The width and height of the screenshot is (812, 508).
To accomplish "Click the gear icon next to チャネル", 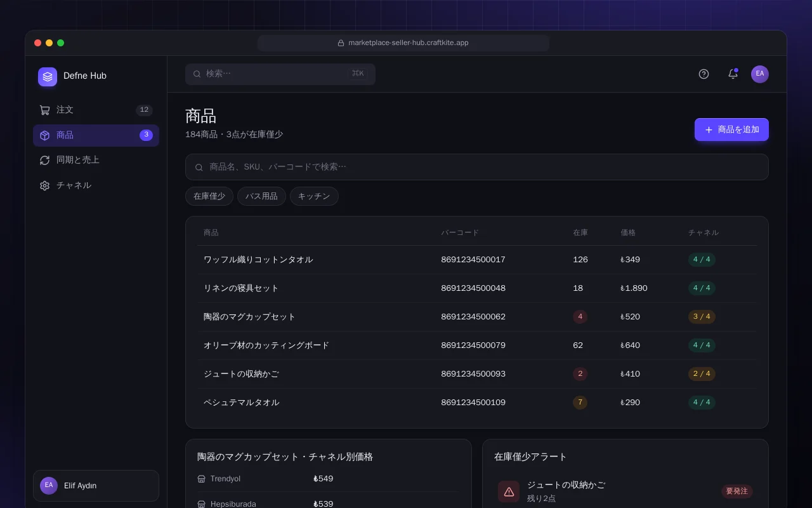I will [44, 185].
